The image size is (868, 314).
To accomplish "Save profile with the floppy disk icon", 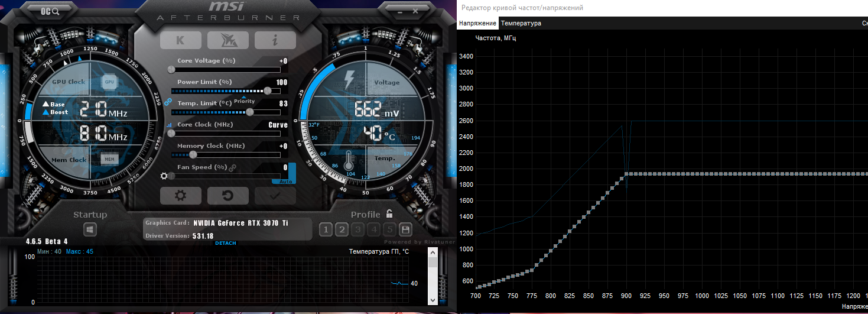I will click(405, 229).
